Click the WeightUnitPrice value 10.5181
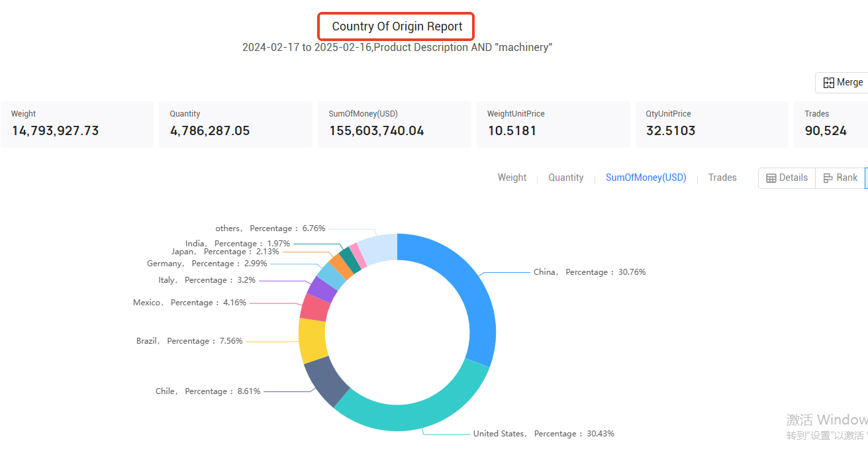This screenshot has height=449, width=868. click(512, 130)
